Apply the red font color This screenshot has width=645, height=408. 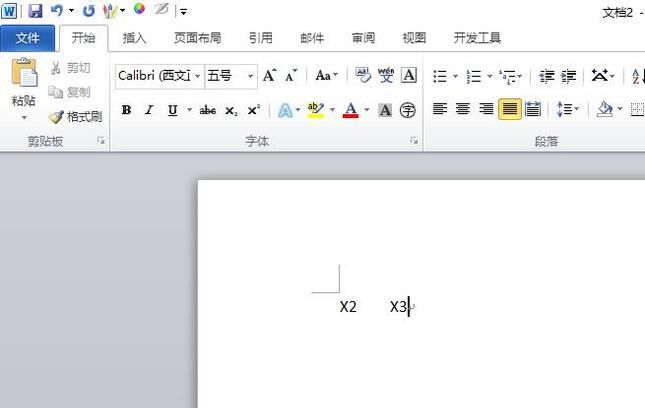(350, 110)
